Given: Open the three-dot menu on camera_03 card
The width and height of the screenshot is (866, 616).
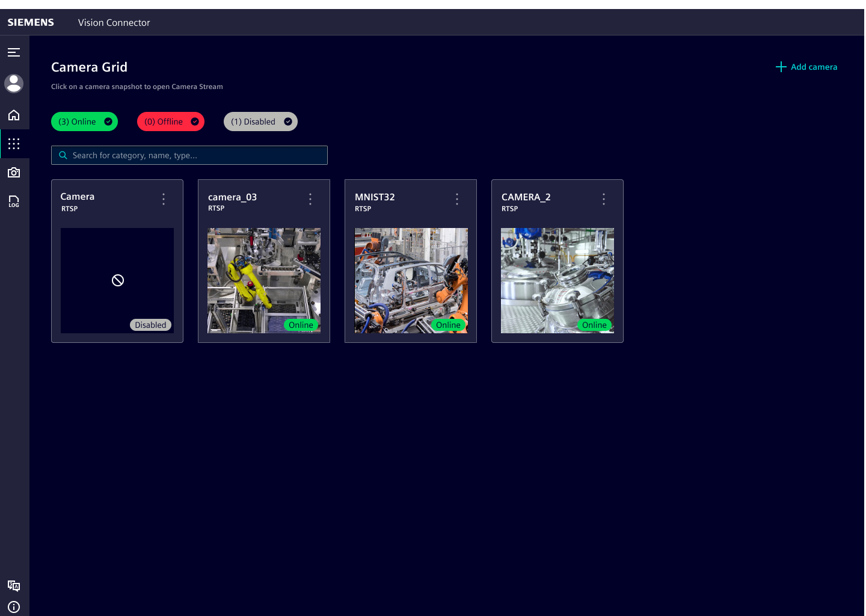Looking at the screenshot, I should point(310,199).
